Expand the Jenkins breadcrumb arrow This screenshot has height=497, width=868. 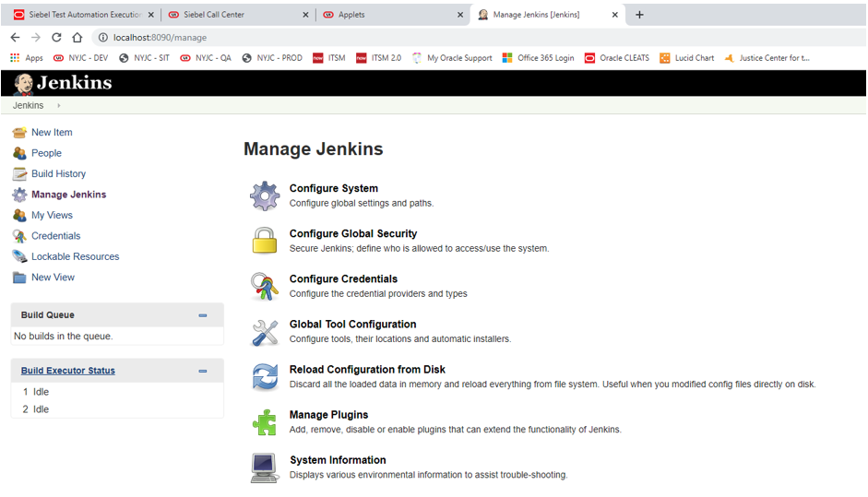coord(59,105)
